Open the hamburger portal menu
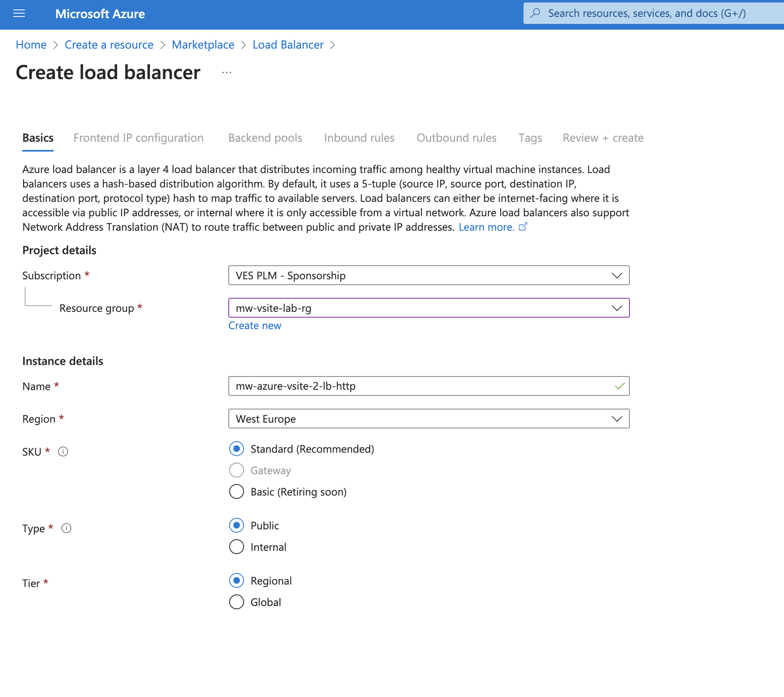The width and height of the screenshot is (784, 697). coord(19,14)
